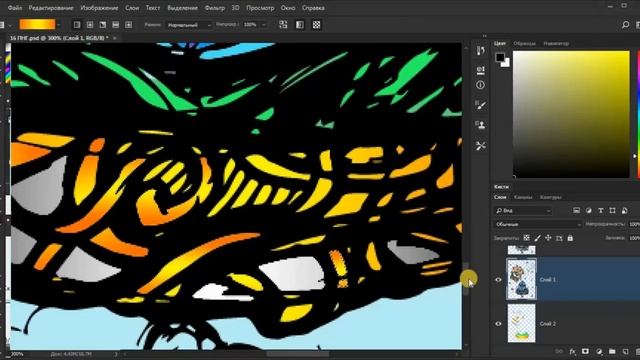Image resolution: width=640 pixels, height=360 pixels.
Task: Hide layer Слой 2 via eye icon
Action: 498,324
